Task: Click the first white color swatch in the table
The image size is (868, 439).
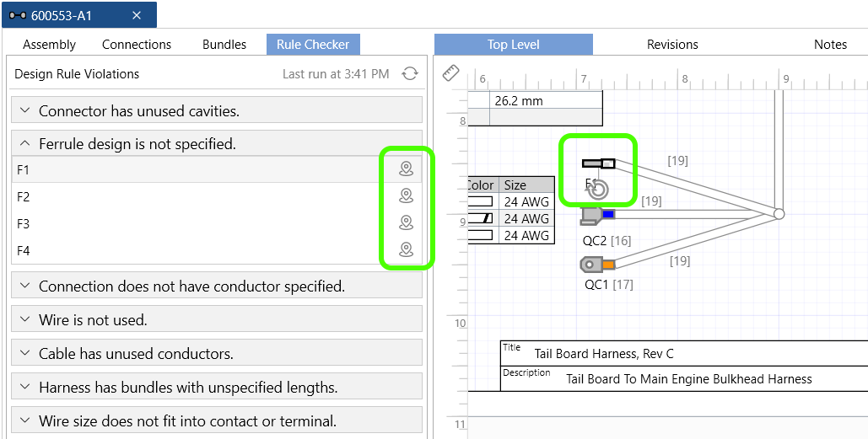Action: (x=480, y=201)
